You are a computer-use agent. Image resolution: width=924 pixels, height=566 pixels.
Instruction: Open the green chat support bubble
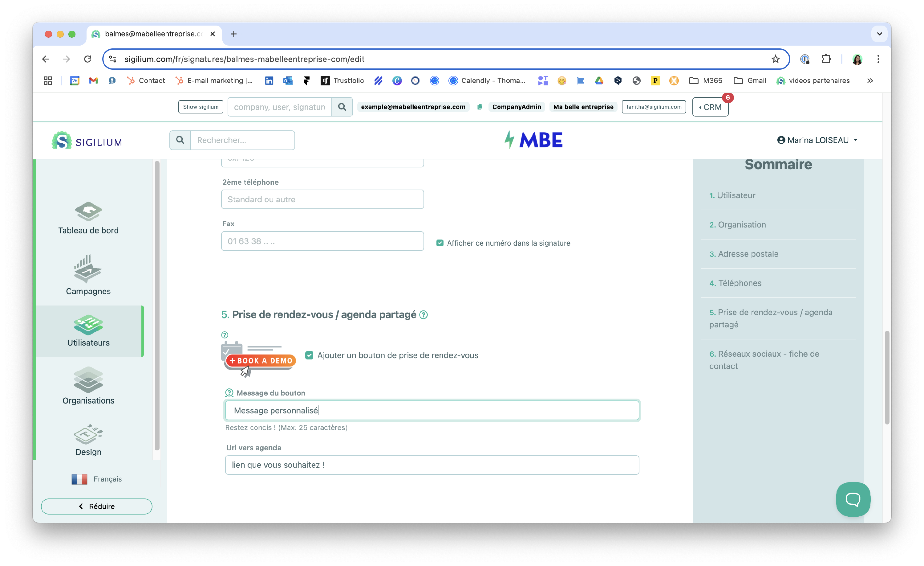[853, 499]
